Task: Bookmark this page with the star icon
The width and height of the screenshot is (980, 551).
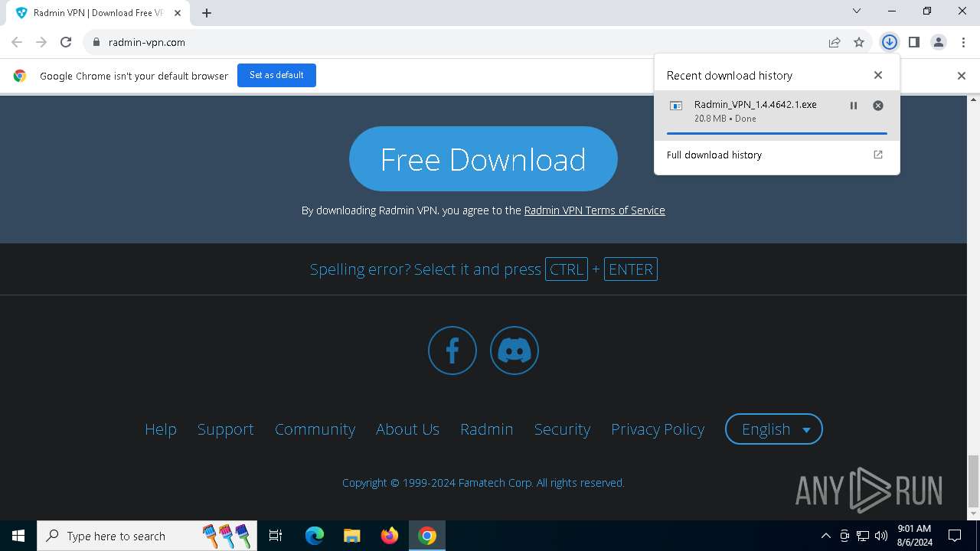Action: click(x=859, y=42)
